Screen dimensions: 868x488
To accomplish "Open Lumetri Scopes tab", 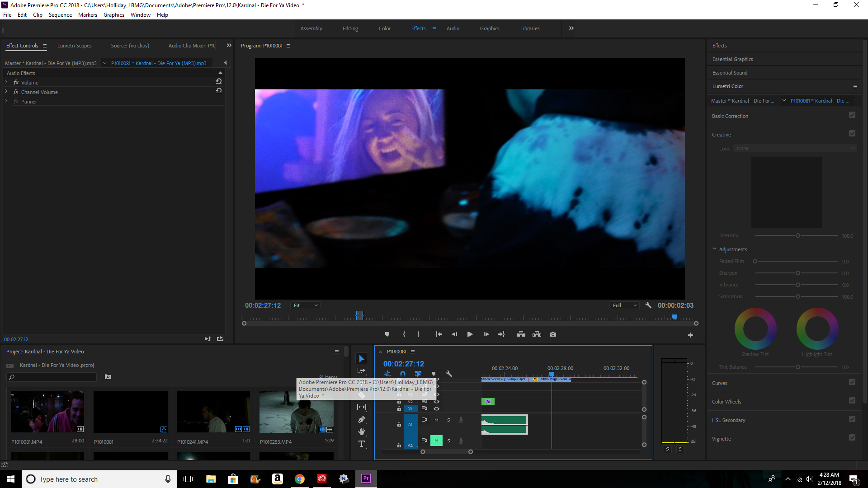I will pos(75,46).
